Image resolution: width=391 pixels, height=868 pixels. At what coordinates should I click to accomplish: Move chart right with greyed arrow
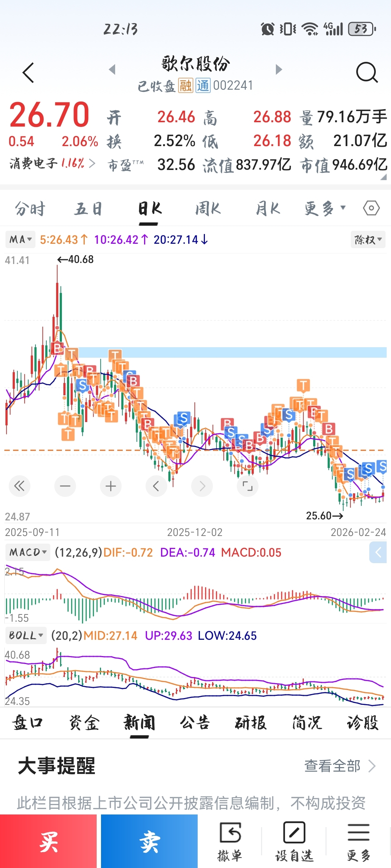[202, 486]
